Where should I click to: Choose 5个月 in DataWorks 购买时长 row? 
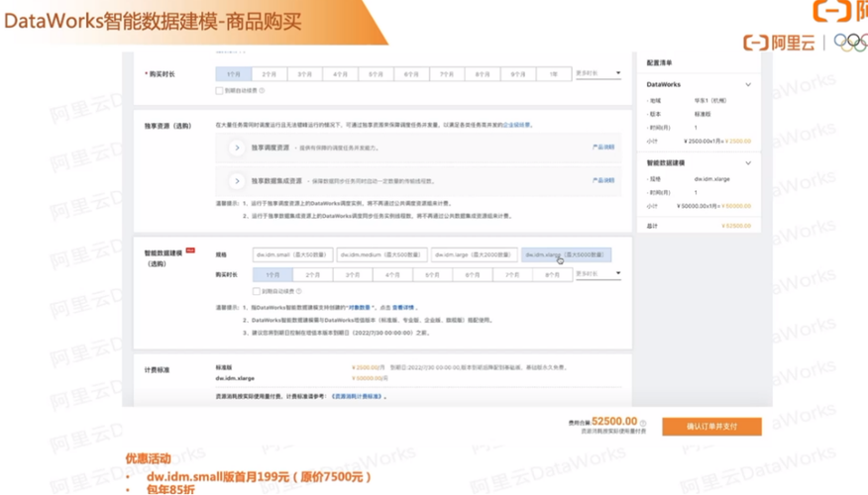[376, 74]
